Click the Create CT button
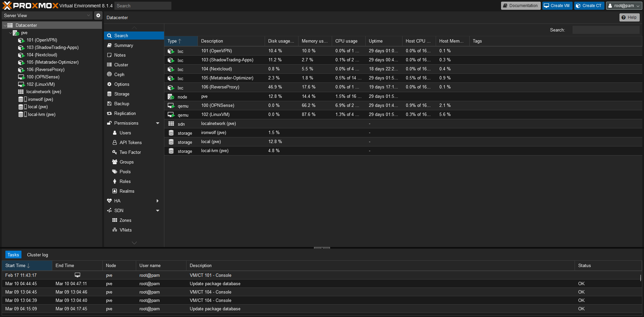 pos(589,6)
